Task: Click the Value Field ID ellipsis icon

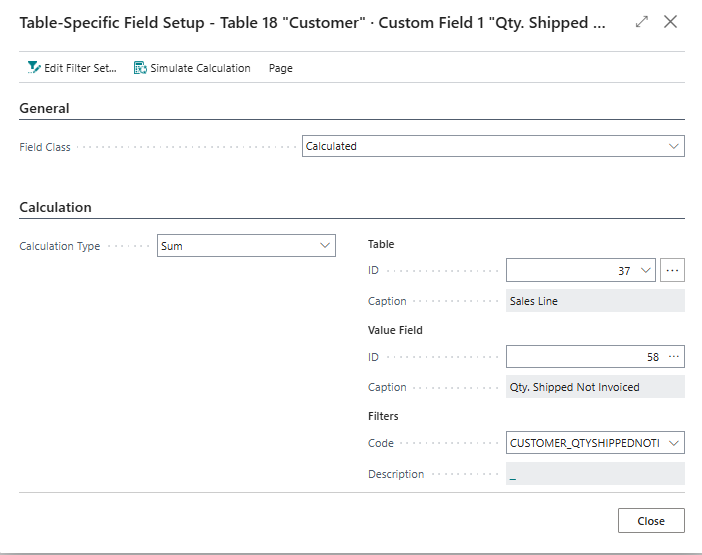Action: (673, 356)
